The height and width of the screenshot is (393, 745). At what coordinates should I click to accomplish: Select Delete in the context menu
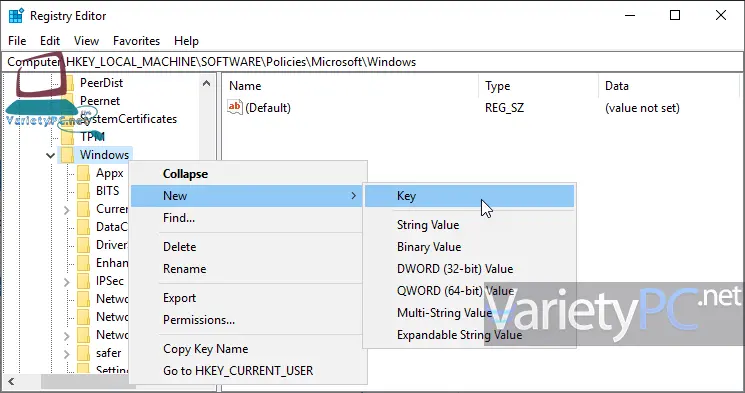179,247
